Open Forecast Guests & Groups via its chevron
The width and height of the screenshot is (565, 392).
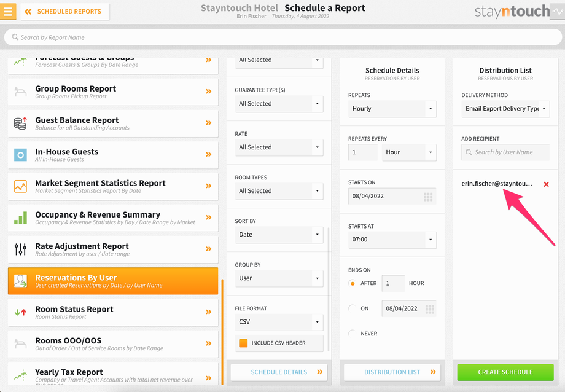pos(209,60)
